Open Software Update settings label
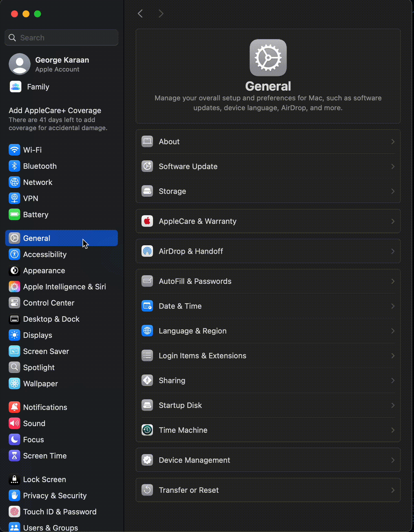Screen dimensions: 414x532 188,166
